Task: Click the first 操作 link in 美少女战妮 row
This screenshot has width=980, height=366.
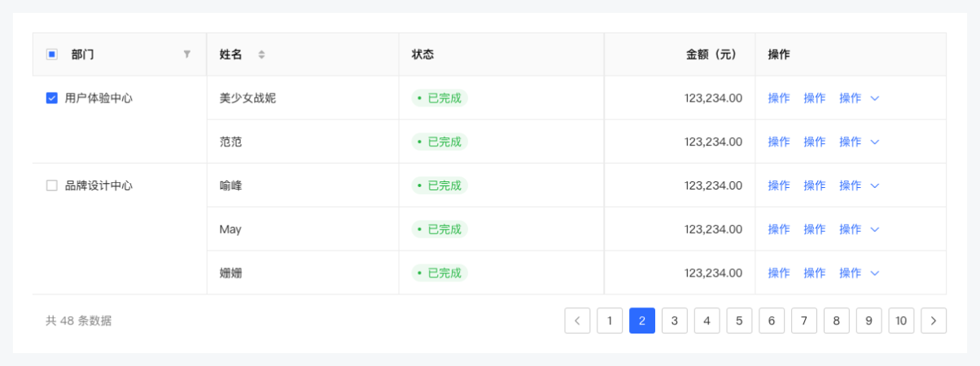Action: tap(779, 98)
